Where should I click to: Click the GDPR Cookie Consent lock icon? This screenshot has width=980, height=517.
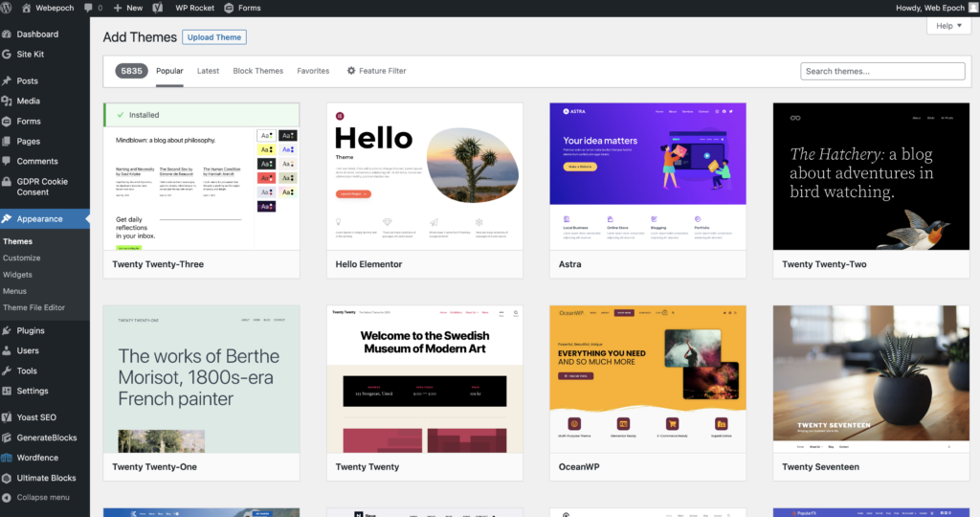[7, 182]
